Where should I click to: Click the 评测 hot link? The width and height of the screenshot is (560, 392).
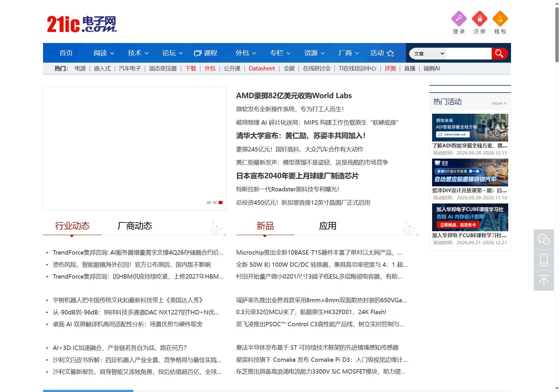390,68
